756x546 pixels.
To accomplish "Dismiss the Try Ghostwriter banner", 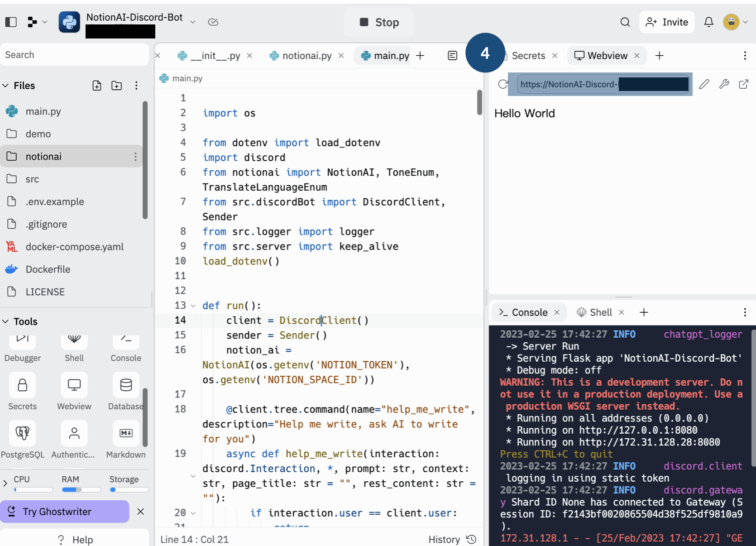I will point(141,512).
